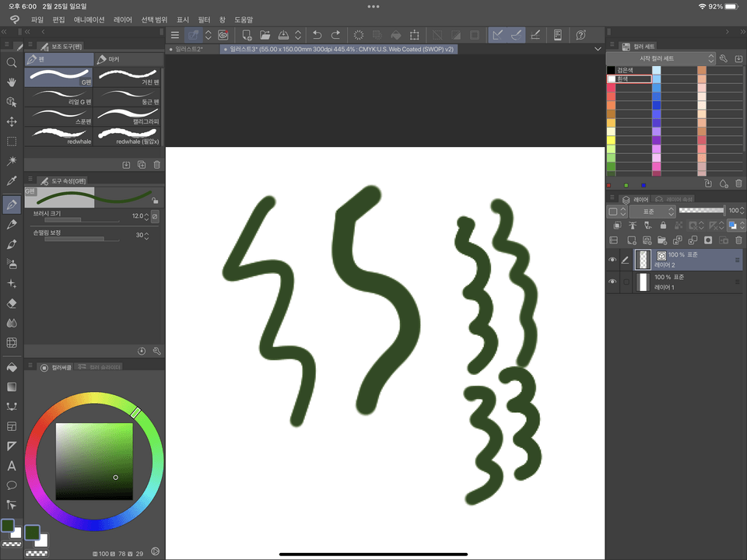Viewport: 747px width, 560px height.
Task: Select the G펜 brush preset
Action: (58, 77)
